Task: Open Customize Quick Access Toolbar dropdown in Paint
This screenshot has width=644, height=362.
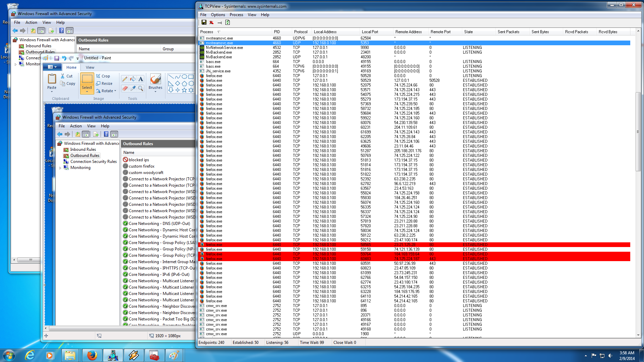Action: pyautogui.click(x=77, y=58)
